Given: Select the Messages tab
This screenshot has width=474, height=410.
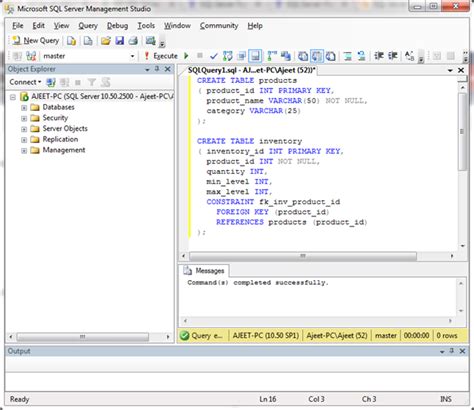Looking at the screenshot, I should click(x=204, y=271).
